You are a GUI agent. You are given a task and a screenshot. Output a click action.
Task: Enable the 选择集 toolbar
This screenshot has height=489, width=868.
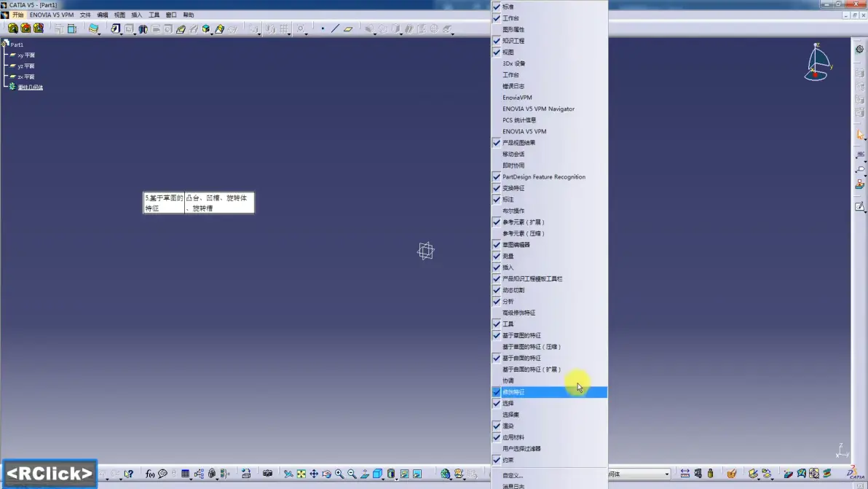click(549, 415)
